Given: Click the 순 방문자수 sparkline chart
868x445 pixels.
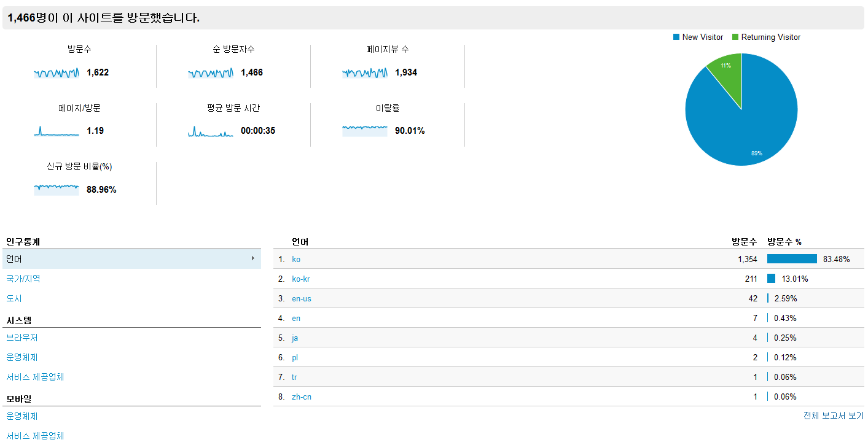Looking at the screenshot, I should (211, 73).
